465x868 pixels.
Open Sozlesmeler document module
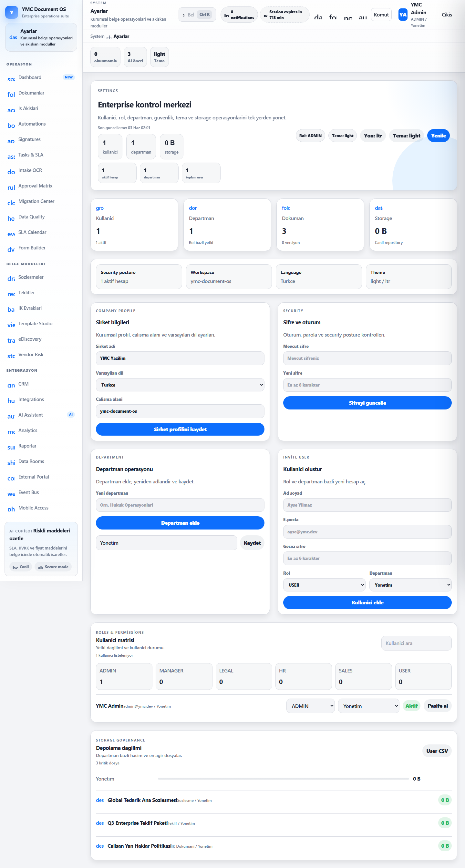41,277
